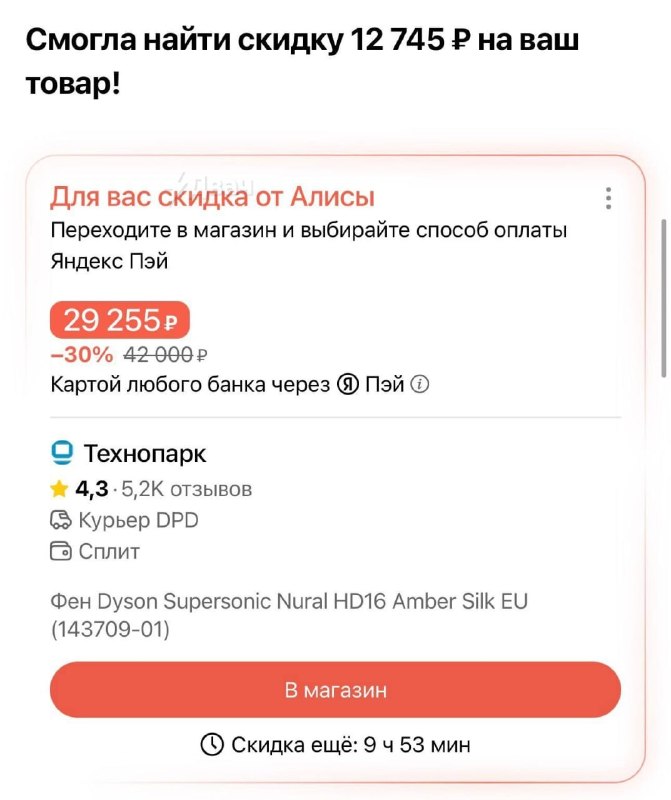Open the three-dot options menu
This screenshot has height=800, width=671.
(x=608, y=200)
